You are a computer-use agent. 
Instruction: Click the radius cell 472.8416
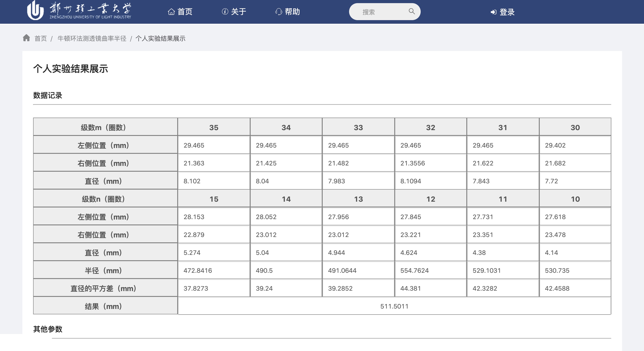214,270
